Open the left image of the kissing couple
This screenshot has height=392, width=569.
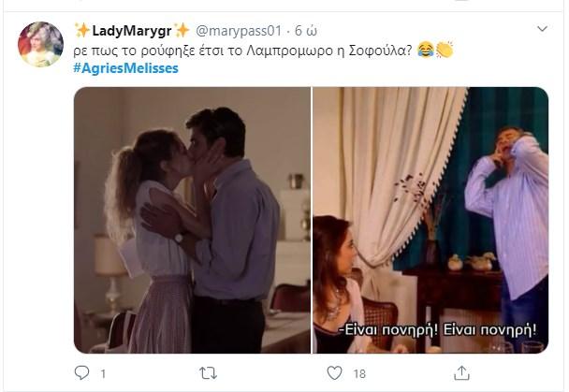click(x=192, y=220)
